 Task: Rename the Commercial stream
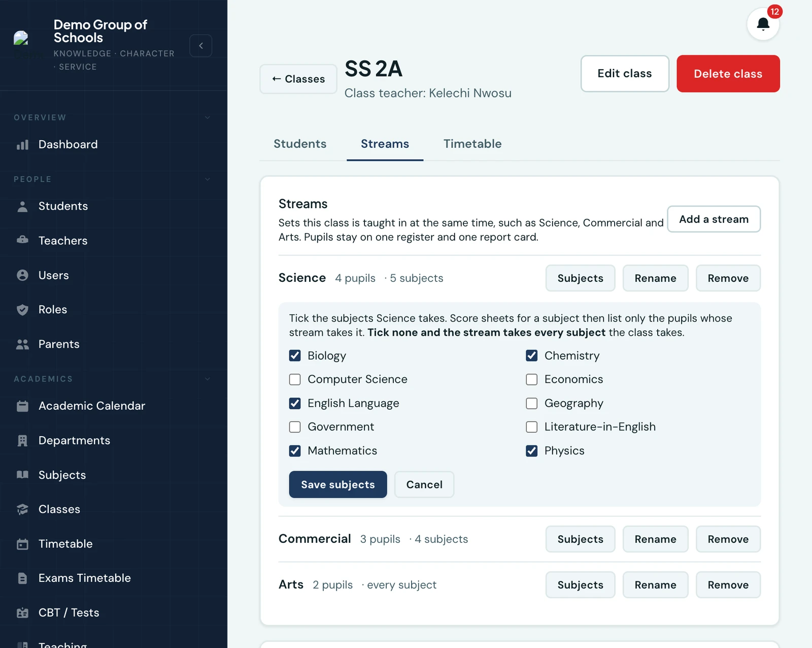point(655,539)
